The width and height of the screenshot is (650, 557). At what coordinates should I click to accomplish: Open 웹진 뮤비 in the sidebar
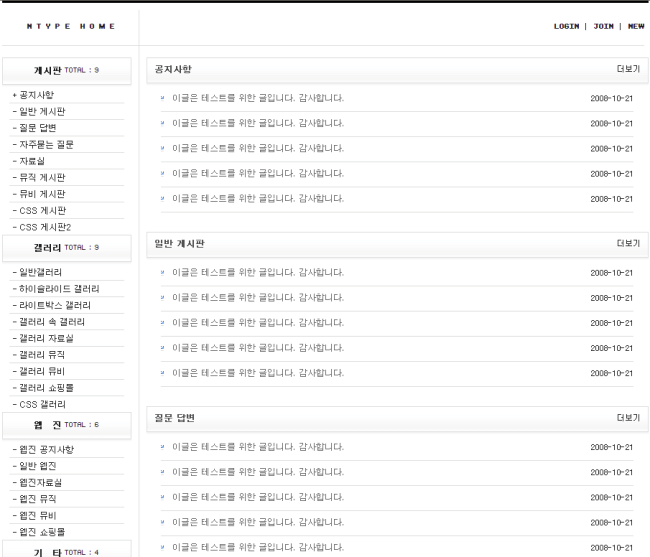pyautogui.click(x=37, y=516)
